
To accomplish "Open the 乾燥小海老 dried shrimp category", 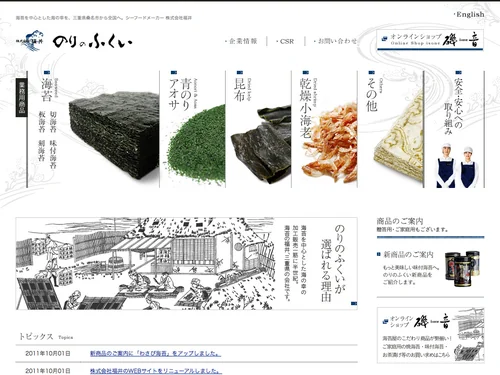I will [x=306, y=108].
